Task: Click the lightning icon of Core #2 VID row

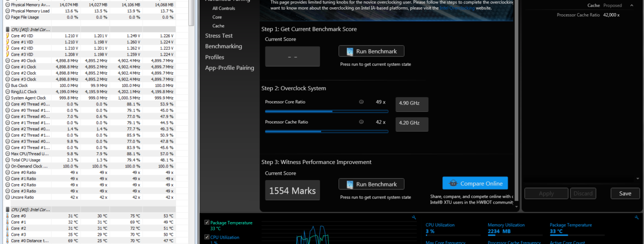Action: tap(7, 48)
